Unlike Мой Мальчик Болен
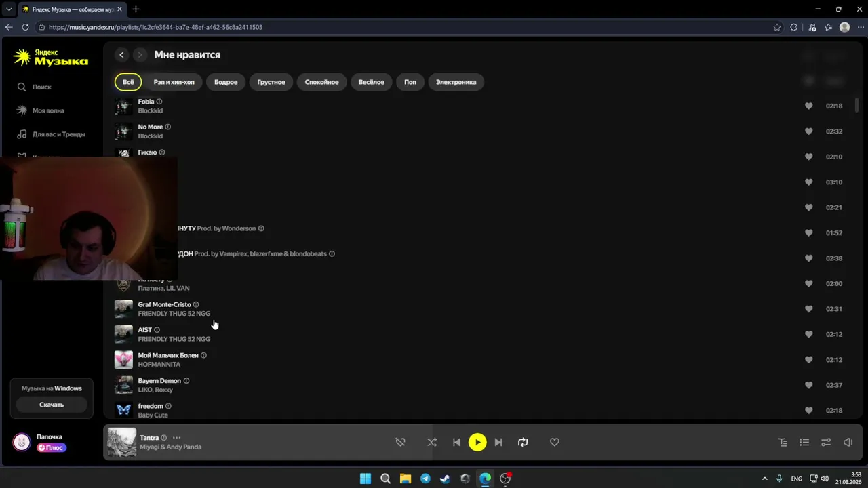Image resolution: width=868 pixels, height=488 pixels. coord(808,360)
